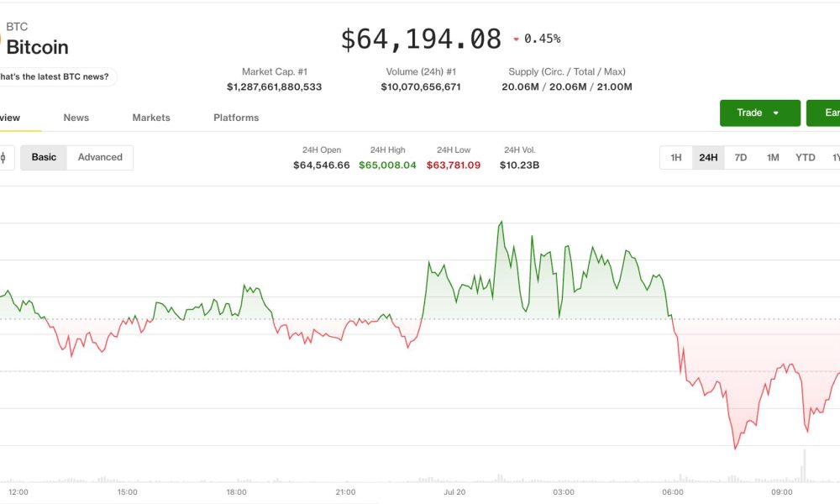The height and width of the screenshot is (504, 840).
Task: Click the 15:00 time axis label
Action: click(x=127, y=492)
